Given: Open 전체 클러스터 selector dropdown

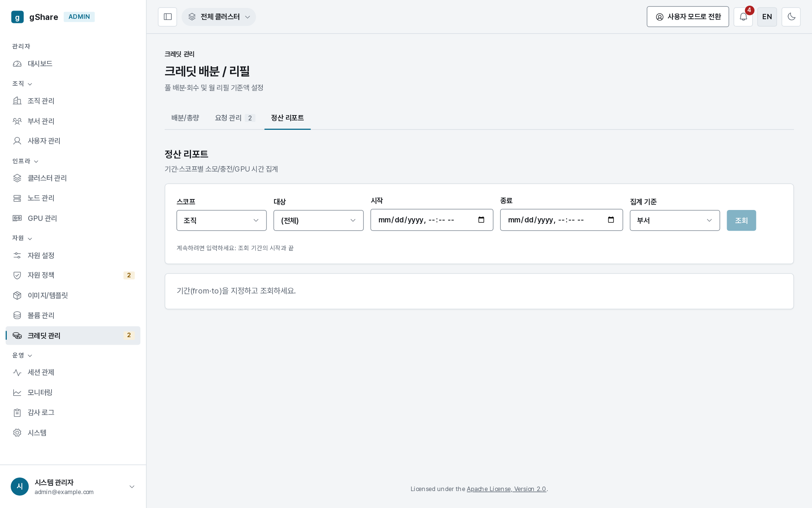Looking at the screenshot, I should (219, 17).
